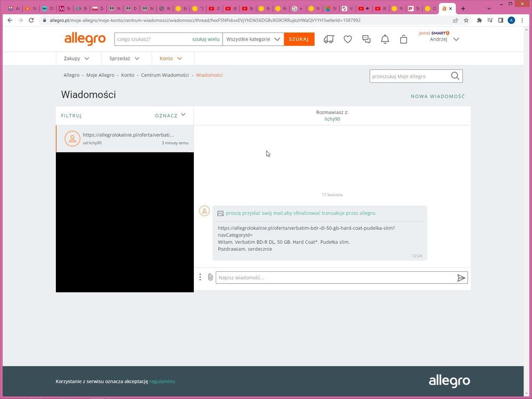
Task: Click the szukaj wielu link
Action: click(x=206, y=39)
